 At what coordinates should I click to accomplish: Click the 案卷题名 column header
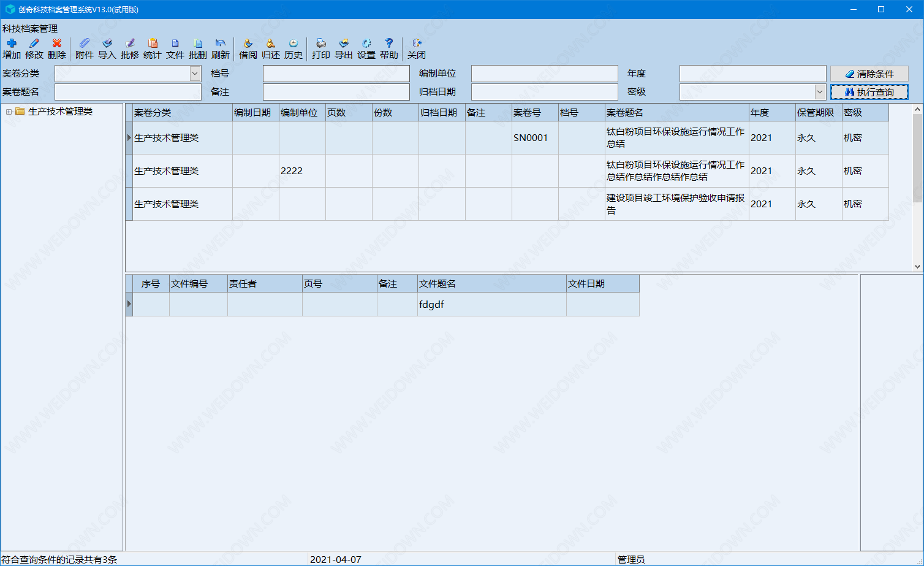point(677,113)
